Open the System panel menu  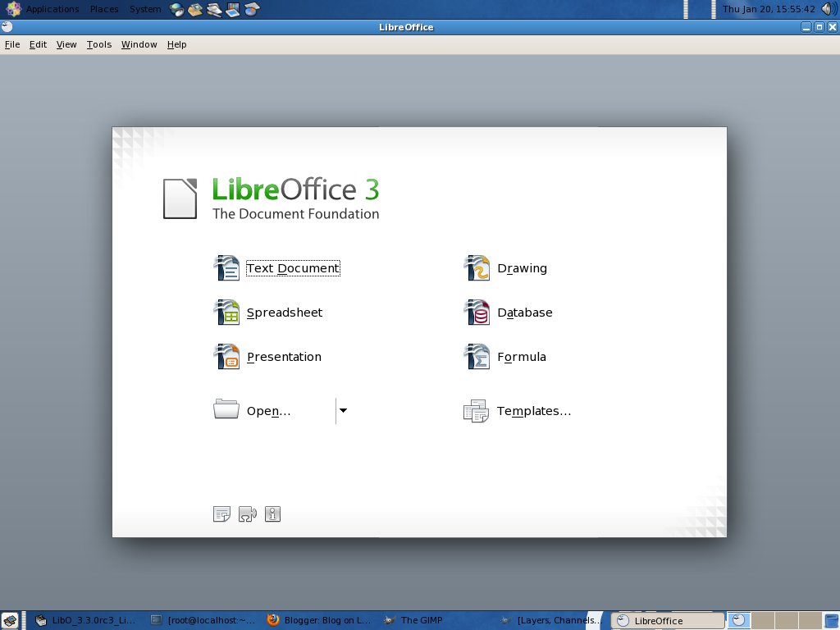point(145,9)
